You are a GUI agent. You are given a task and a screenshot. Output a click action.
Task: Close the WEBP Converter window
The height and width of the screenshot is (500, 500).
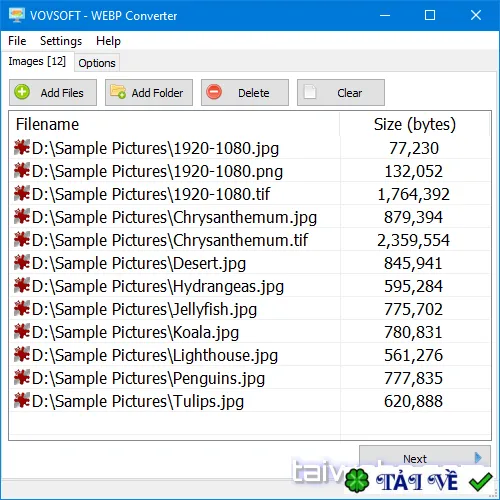pos(476,15)
